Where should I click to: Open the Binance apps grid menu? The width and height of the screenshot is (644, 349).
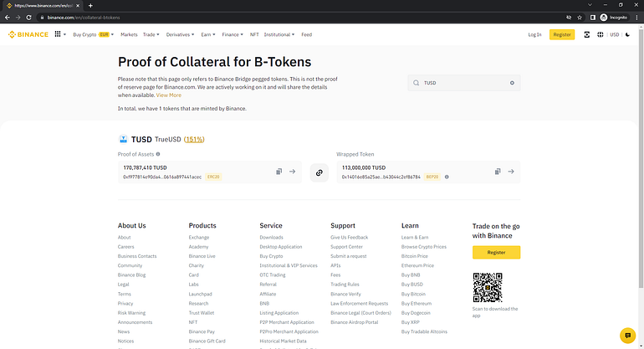coord(58,34)
